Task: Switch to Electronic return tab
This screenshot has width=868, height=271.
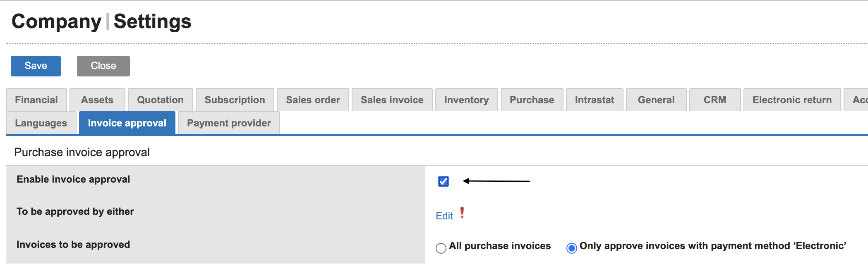Action: pyautogui.click(x=792, y=100)
